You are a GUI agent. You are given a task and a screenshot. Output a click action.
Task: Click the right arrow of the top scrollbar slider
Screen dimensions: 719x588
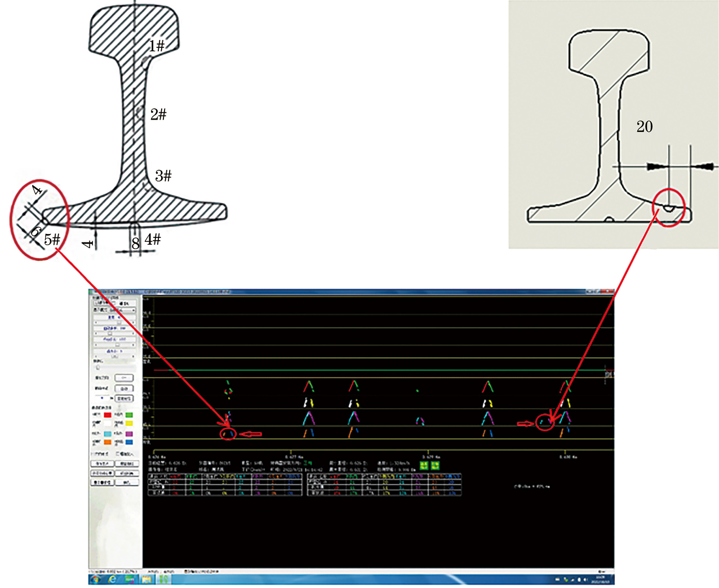tap(134, 322)
